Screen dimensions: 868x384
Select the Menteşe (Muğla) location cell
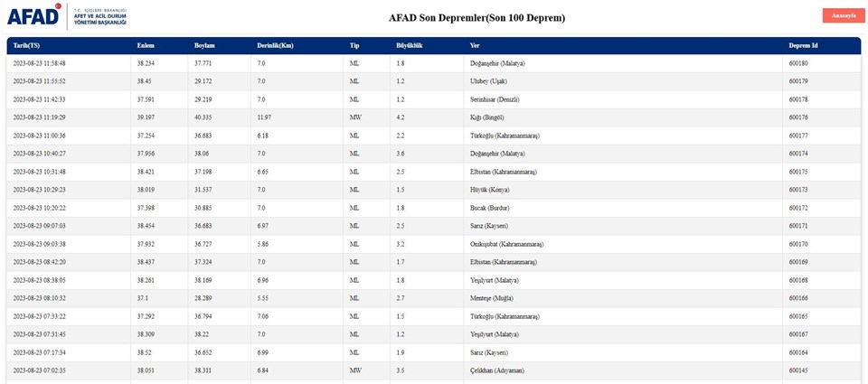491,298
